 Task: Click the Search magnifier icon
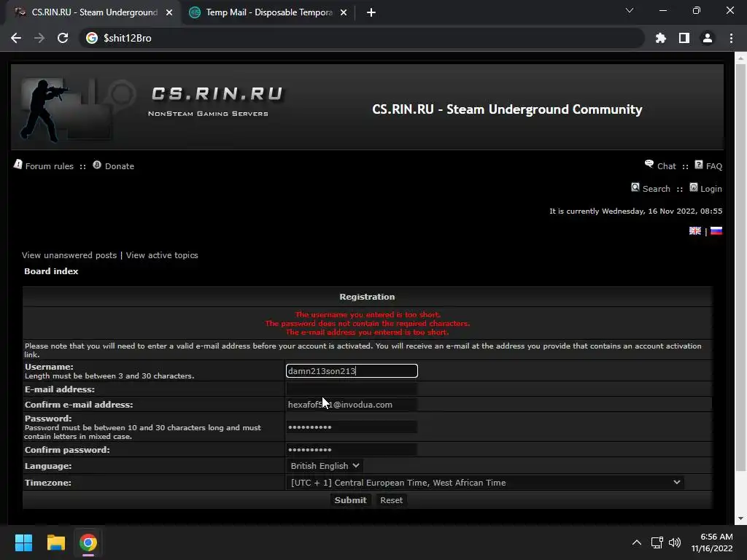coord(635,187)
